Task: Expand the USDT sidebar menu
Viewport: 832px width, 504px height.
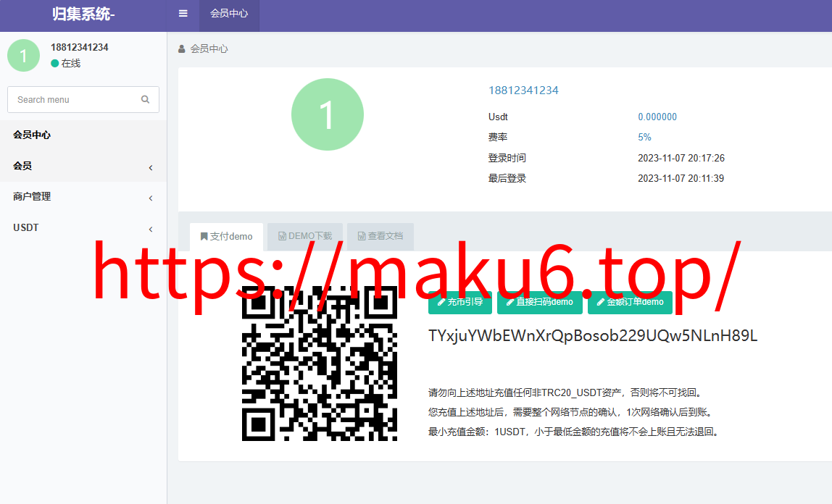Action: point(83,228)
